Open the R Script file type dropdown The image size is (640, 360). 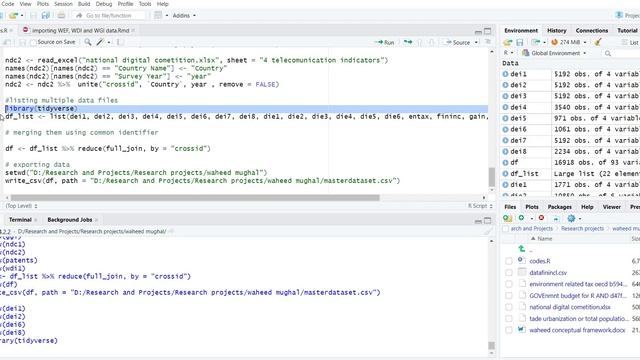(480, 206)
